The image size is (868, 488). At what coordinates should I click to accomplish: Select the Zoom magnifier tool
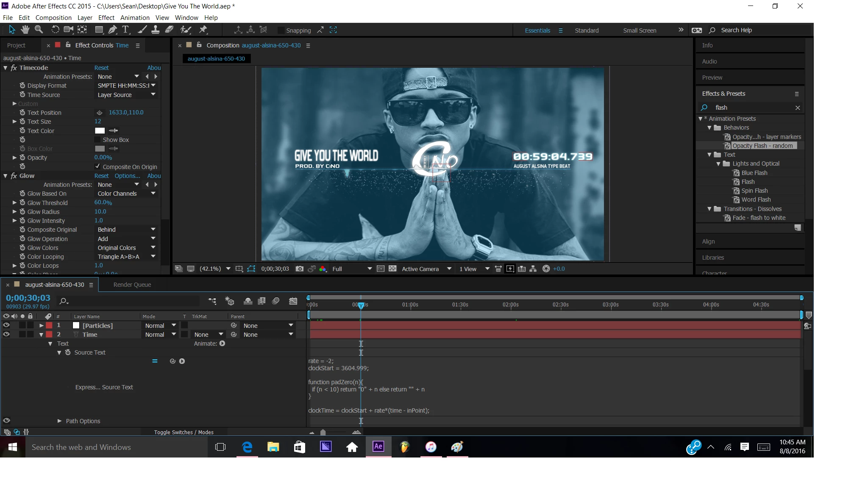point(39,30)
